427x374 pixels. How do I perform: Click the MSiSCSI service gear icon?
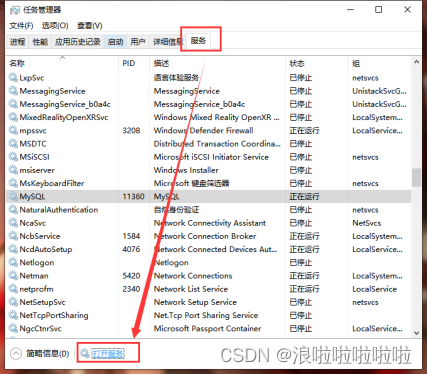click(x=13, y=157)
